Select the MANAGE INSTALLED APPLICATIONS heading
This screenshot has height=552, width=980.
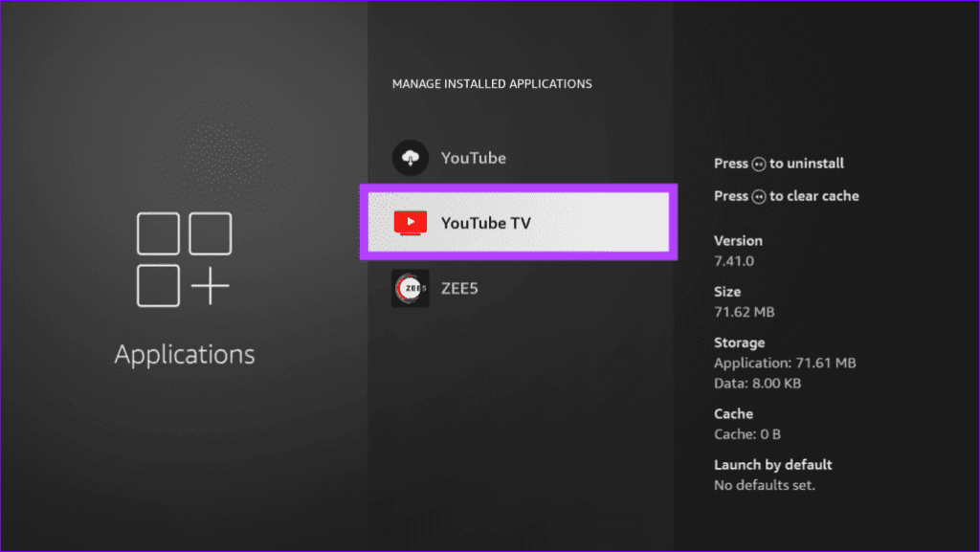(492, 83)
